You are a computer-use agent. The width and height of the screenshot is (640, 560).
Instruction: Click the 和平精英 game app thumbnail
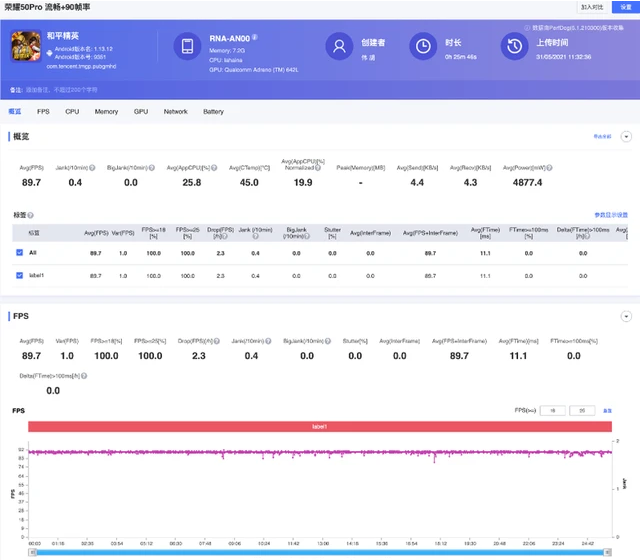click(25, 48)
